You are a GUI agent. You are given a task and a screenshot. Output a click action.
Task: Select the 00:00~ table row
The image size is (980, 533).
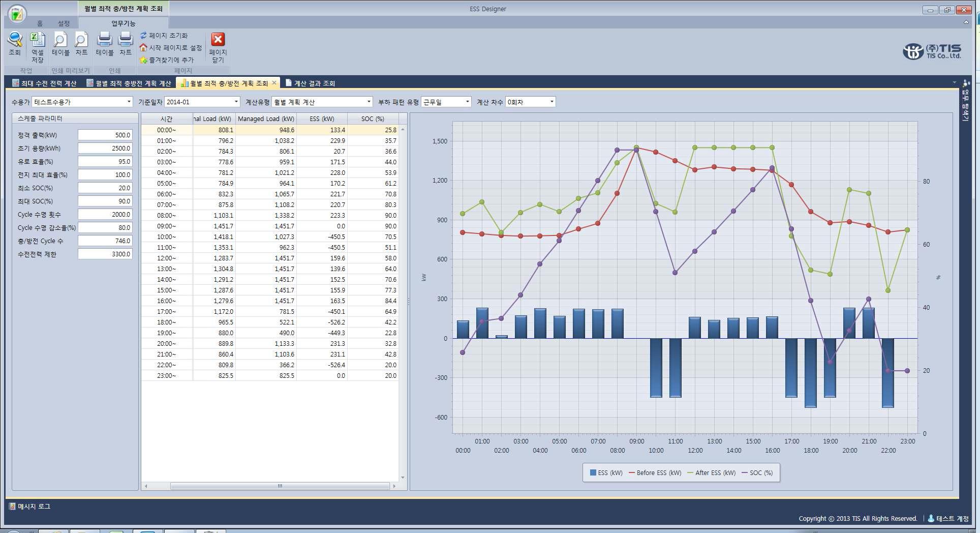point(270,130)
